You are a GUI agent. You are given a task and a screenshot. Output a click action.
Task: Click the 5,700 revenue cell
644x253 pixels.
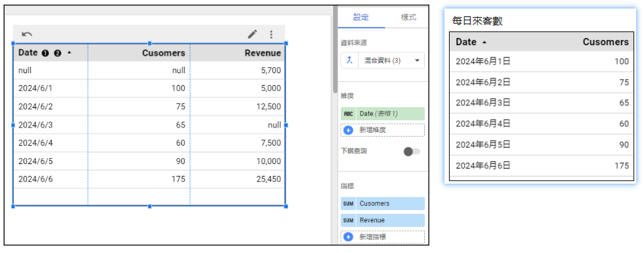click(x=271, y=71)
